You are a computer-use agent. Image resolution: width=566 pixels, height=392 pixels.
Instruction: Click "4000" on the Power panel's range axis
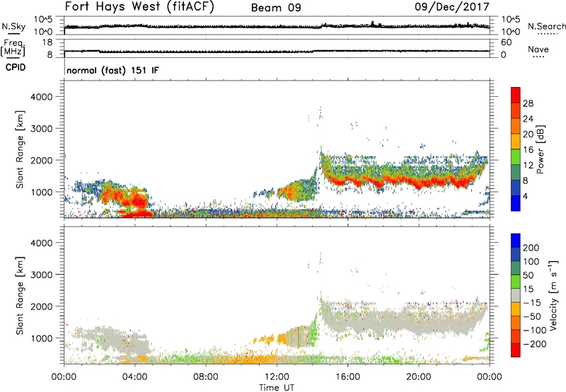point(42,97)
